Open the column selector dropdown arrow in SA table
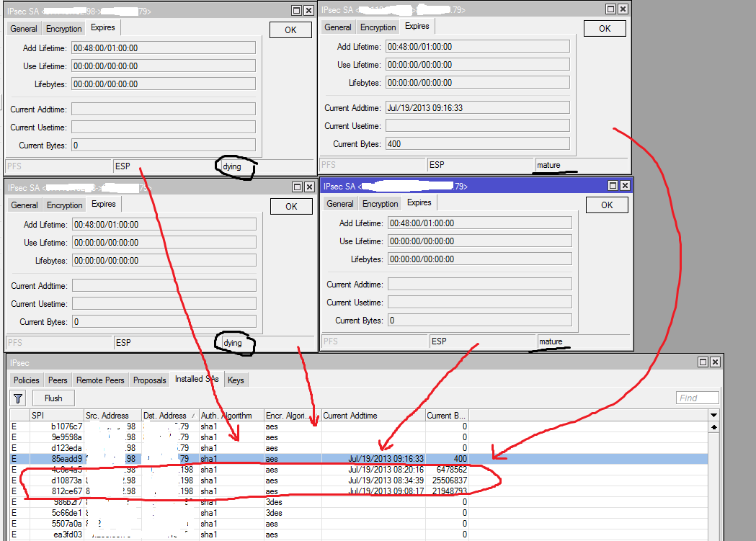The image size is (756, 541). 714,415
